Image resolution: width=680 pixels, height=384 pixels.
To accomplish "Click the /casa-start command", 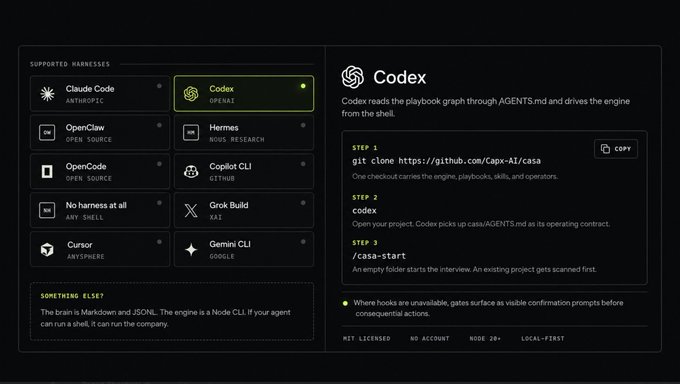I will (x=379, y=256).
